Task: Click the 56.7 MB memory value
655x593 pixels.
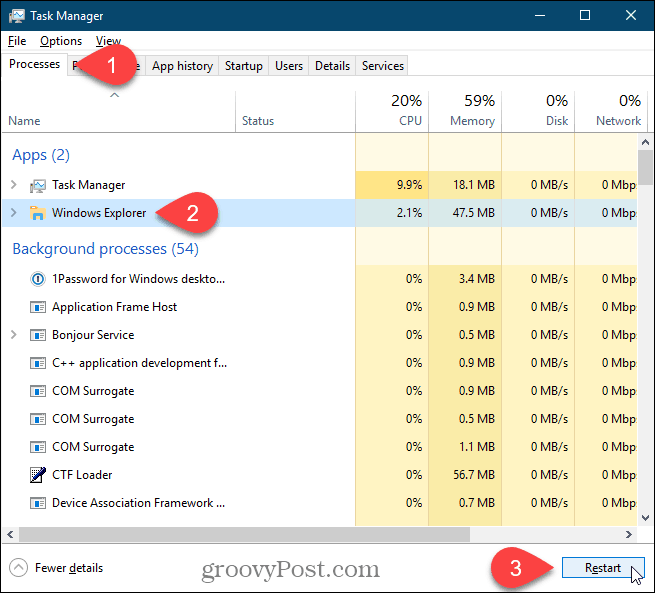Action: (474, 475)
